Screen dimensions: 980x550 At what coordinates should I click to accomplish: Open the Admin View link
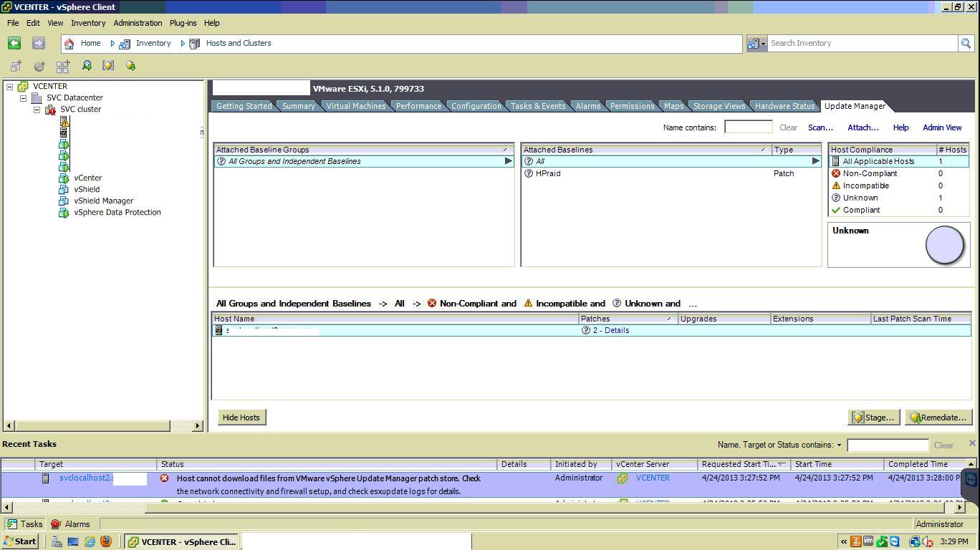[x=942, y=127]
